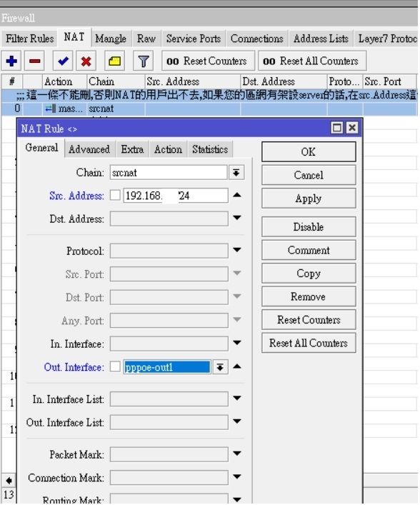Click Reset All Counters in dialog
Screen dimensions: 420x505
(309, 343)
